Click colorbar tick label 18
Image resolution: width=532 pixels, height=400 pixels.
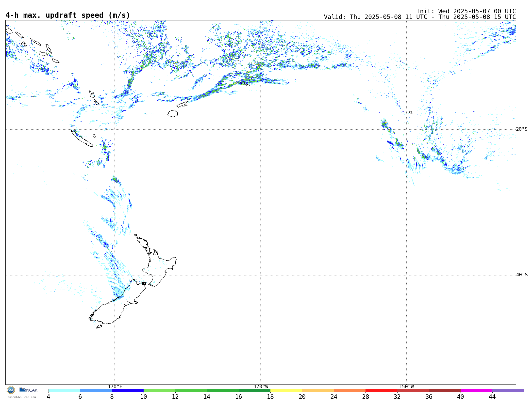pyautogui.click(x=270, y=397)
